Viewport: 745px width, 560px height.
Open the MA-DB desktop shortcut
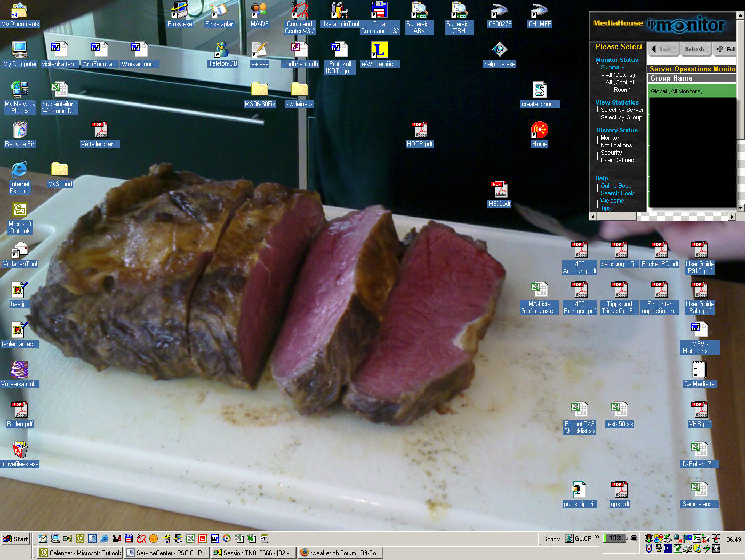click(x=259, y=11)
